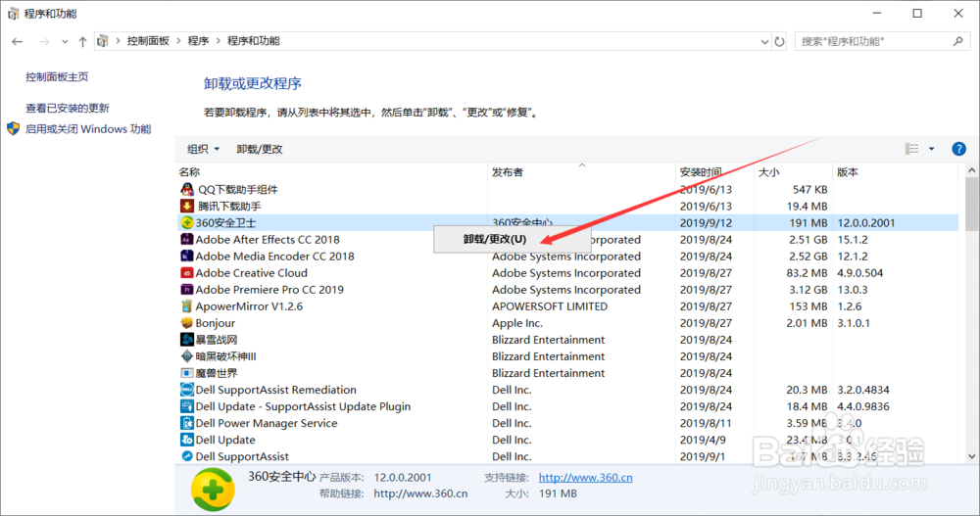Click version 12.0.0.2001 in the 360安全卫士 row
This screenshot has width=980, height=516.
click(866, 223)
